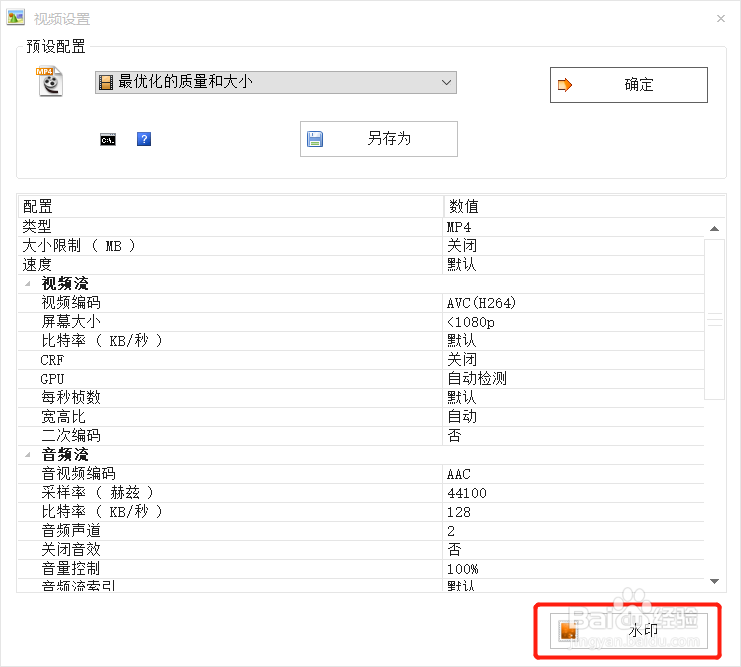Close the 视频设置 dialog window
The image size is (741, 667).
[x=721, y=18]
